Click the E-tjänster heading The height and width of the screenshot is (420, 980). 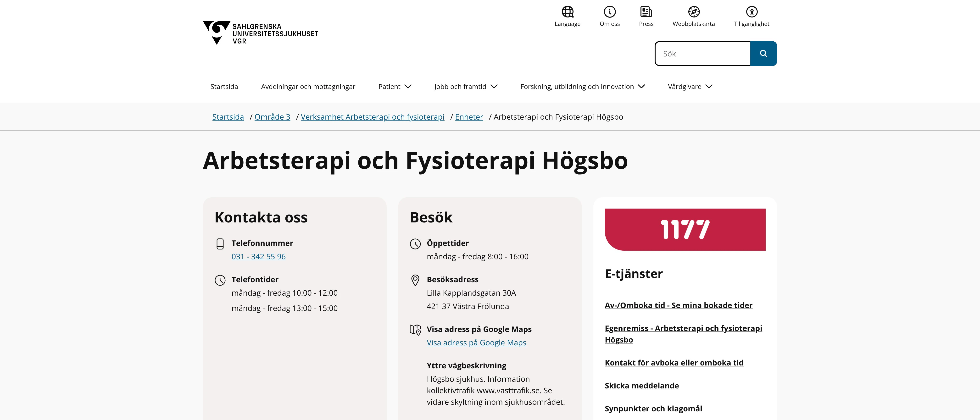(633, 274)
